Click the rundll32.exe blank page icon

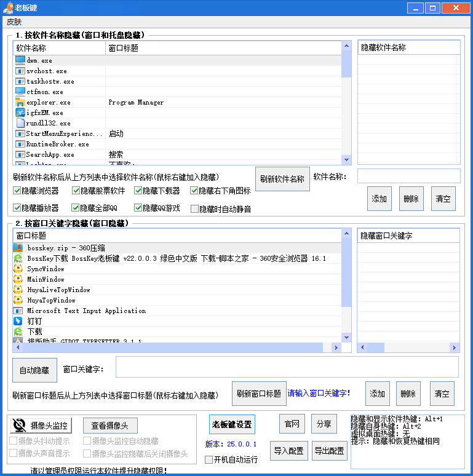coord(20,123)
